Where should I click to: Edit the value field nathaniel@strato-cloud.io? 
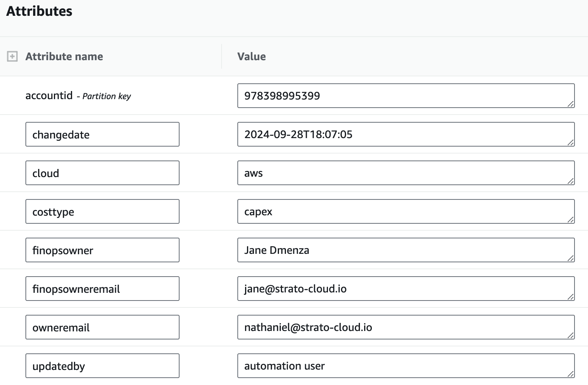(x=406, y=327)
